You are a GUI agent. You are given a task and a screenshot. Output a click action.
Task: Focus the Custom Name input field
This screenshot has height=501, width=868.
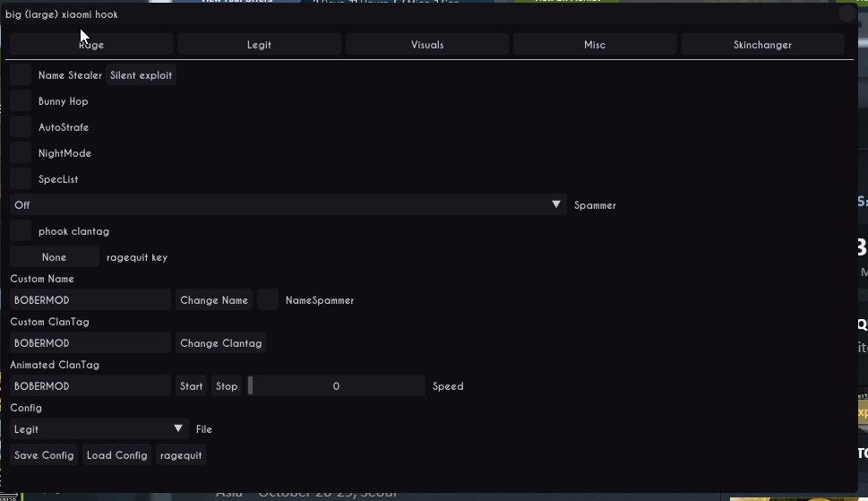90,300
